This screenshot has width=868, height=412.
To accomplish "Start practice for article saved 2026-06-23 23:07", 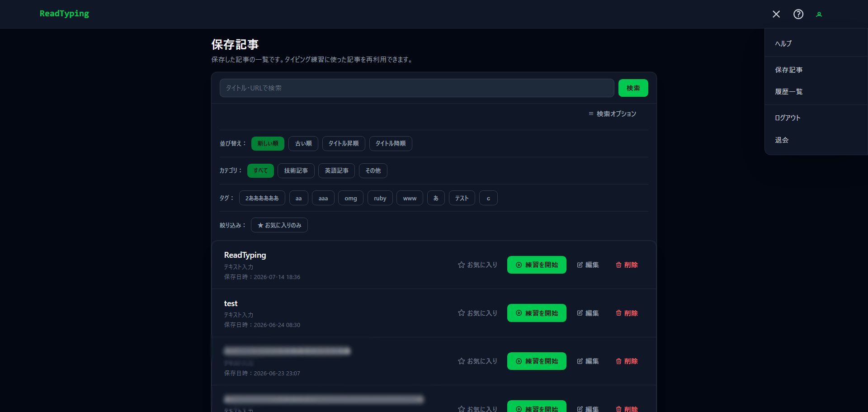I will pos(537,361).
